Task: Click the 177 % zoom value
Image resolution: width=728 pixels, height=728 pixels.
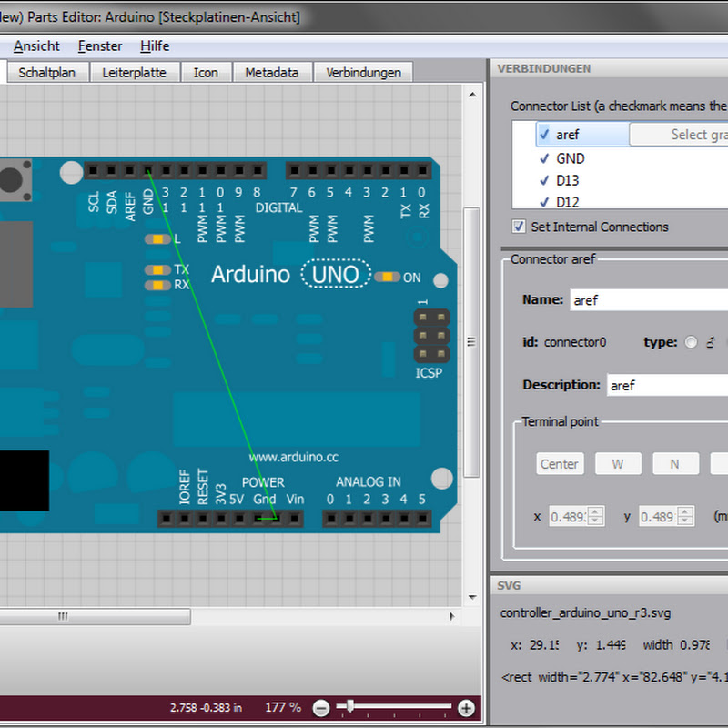Action: click(283, 708)
